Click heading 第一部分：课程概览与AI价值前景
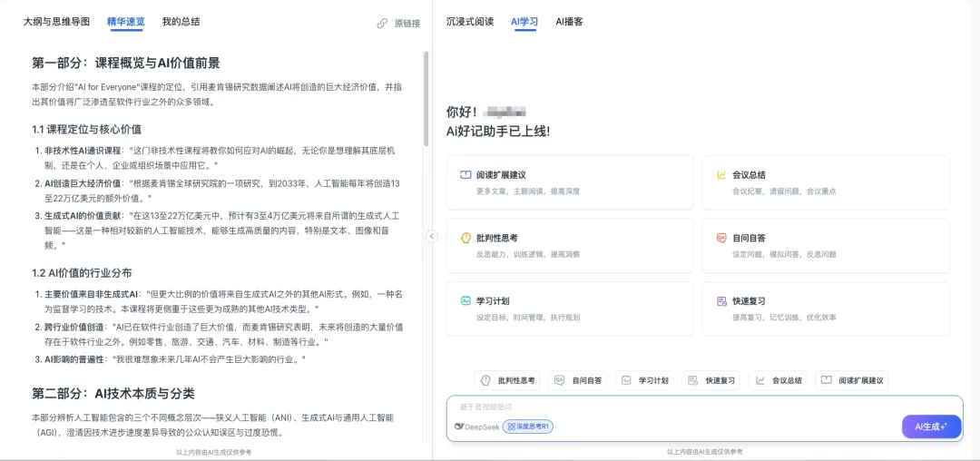This screenshot has width=980, height=461. click(x=125, y=64)
